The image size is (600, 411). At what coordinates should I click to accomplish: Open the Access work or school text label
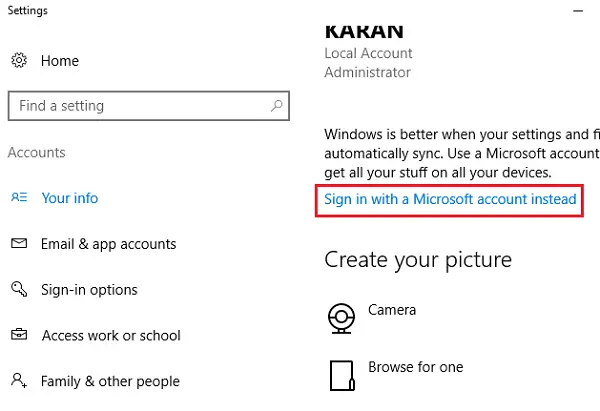111,336
